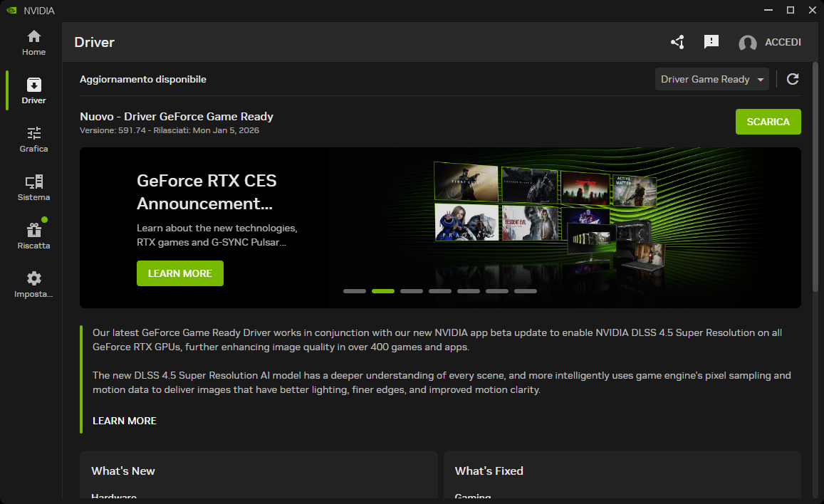Open the Driver Game Ready dropdown
This screenshot has height=504, width=824.
pyautogui.click(x=711, y=79)
